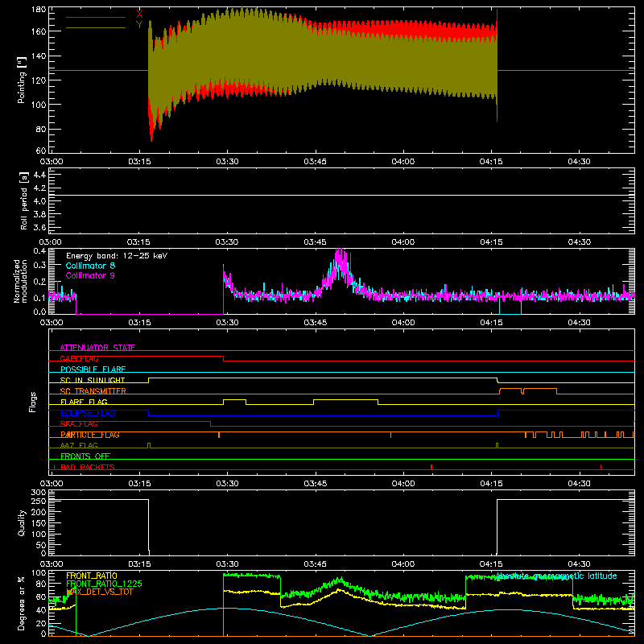Image resolution: width=644 pixels, height=644 pixels.
Task: Click the 'Degrees or %' axis title
Action: 22,603
